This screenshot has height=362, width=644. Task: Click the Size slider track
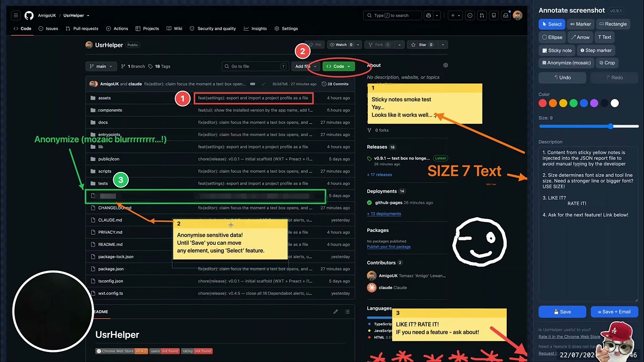pos(588,126)
